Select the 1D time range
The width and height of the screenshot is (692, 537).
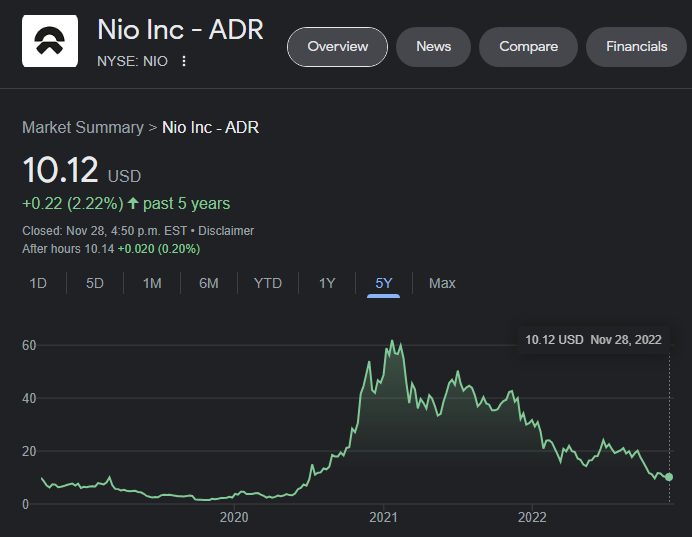(x=38, y=283)
